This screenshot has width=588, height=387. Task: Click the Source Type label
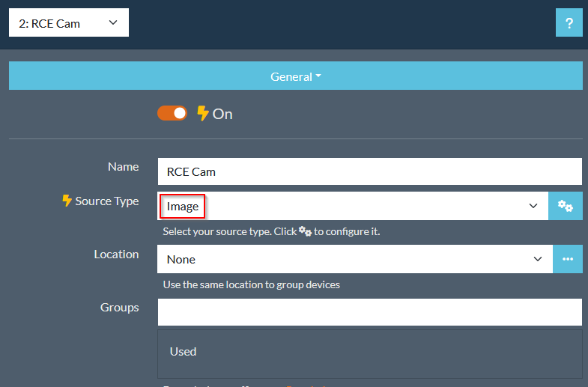106,201
